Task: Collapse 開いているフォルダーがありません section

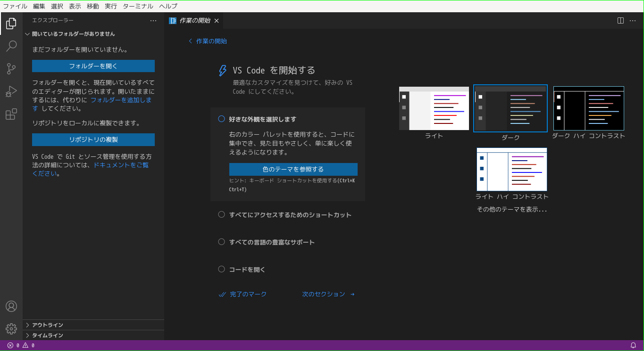Action: (x=93, y=34)
